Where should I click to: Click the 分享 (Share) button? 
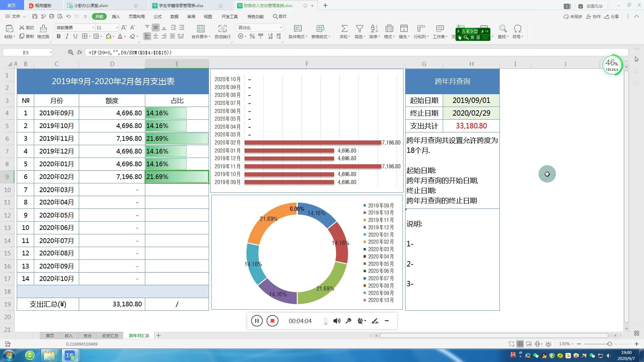pyautogui.click(x=611, y=16)
